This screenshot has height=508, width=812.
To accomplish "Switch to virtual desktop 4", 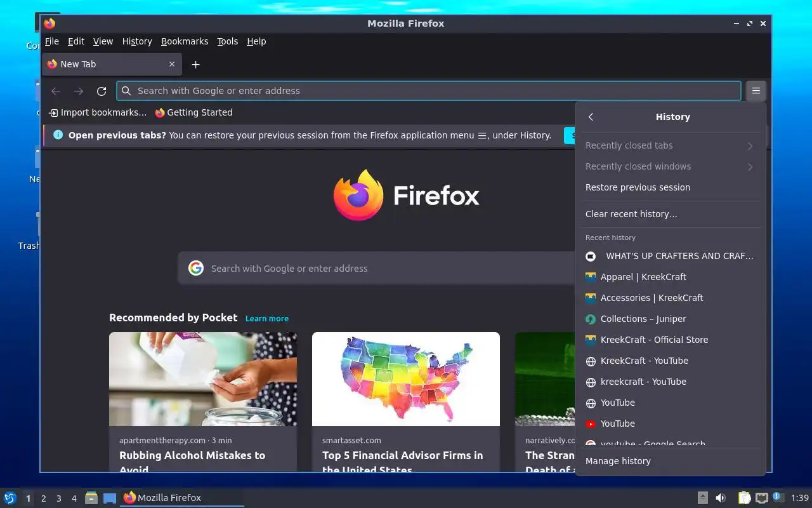I will tap(74, 498).
